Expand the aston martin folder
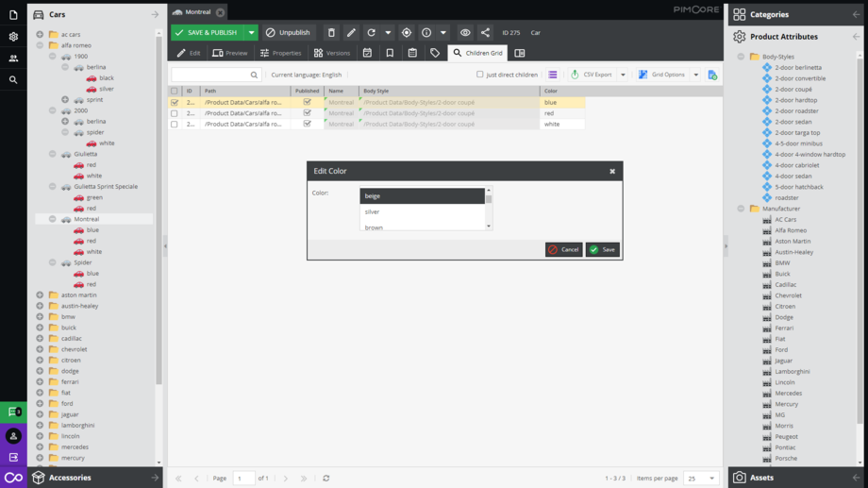 point(40,295)
